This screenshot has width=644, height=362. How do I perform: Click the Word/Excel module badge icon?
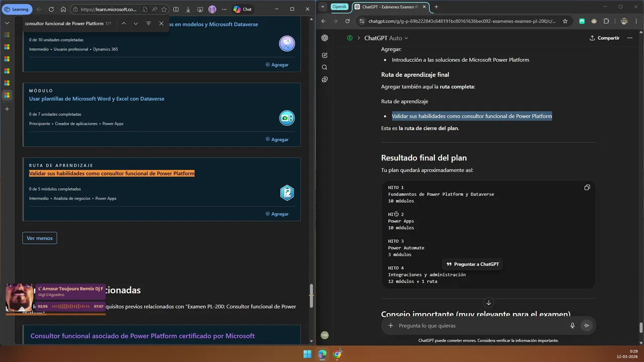(x=287, y=118)
